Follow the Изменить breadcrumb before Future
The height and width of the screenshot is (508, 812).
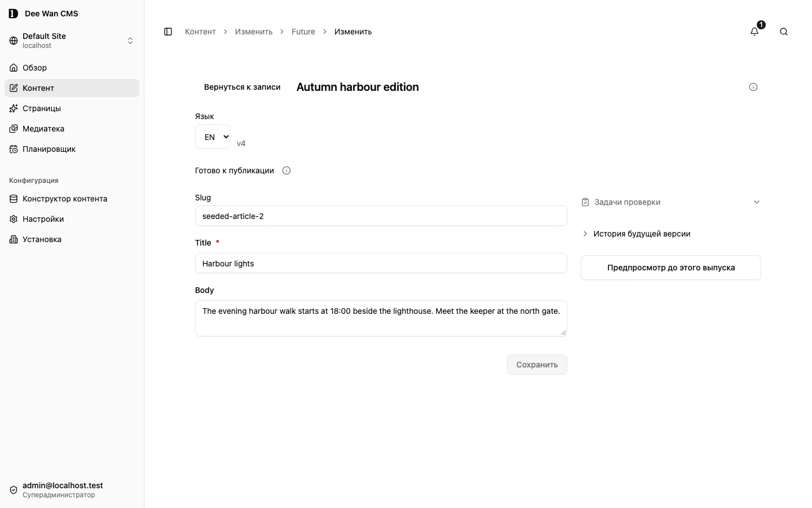(254, 32)
